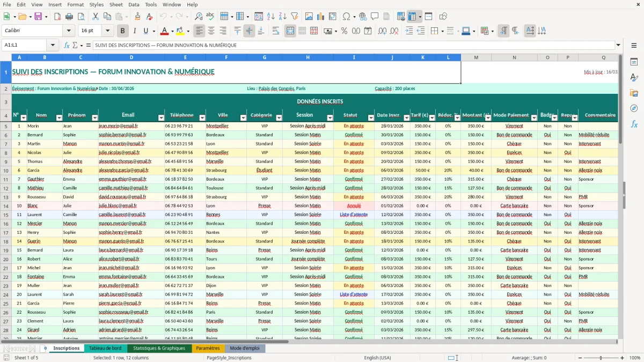Open the Nom column filter dropdown
The height and width of the screenshot is (362, 644).
pos(58,118)
